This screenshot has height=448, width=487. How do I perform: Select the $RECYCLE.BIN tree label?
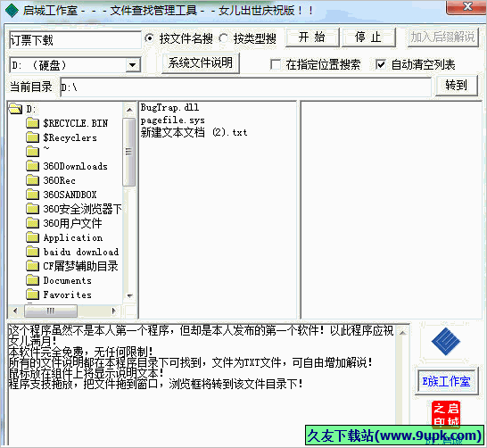pos(76,123)
